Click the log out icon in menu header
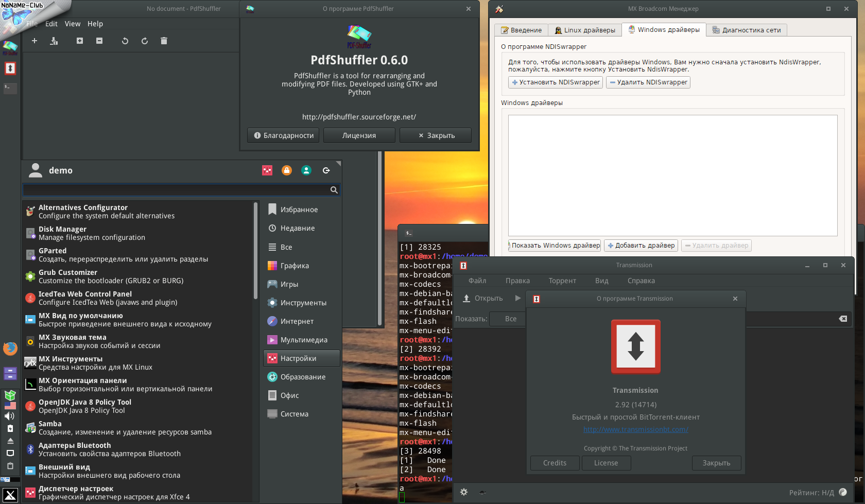This screenshot has width=865, height=504. point(326,170)
